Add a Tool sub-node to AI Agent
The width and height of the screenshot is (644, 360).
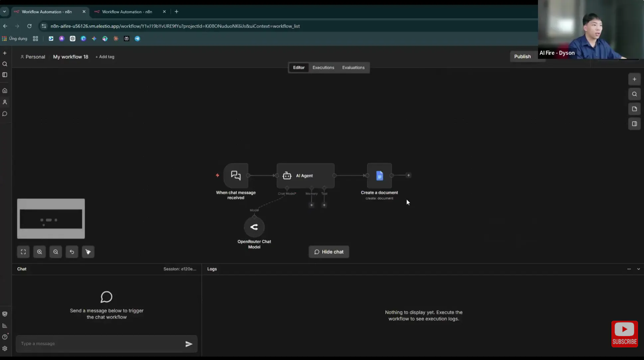click(x=324, y=205)
